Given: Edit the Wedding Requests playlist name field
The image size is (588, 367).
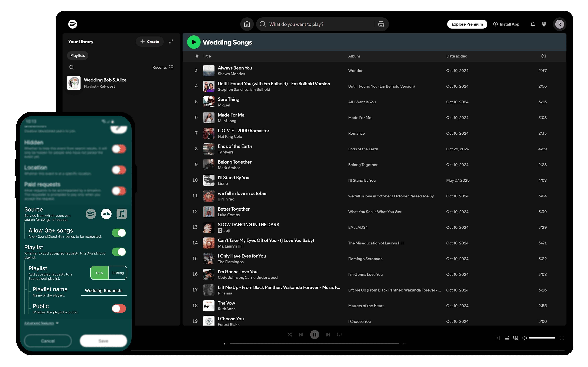Looking at the screenshot, I should [x=104, y=290].
